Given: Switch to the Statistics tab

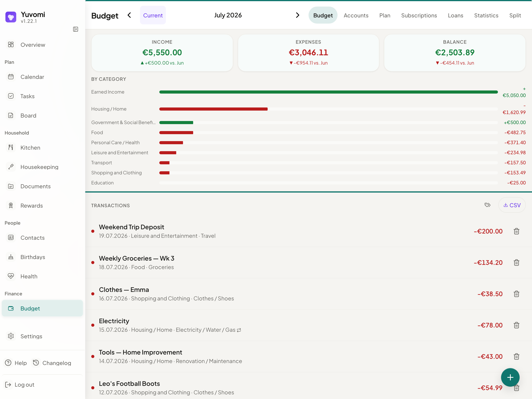Looking at the screenshot, I should coord(486,15).
